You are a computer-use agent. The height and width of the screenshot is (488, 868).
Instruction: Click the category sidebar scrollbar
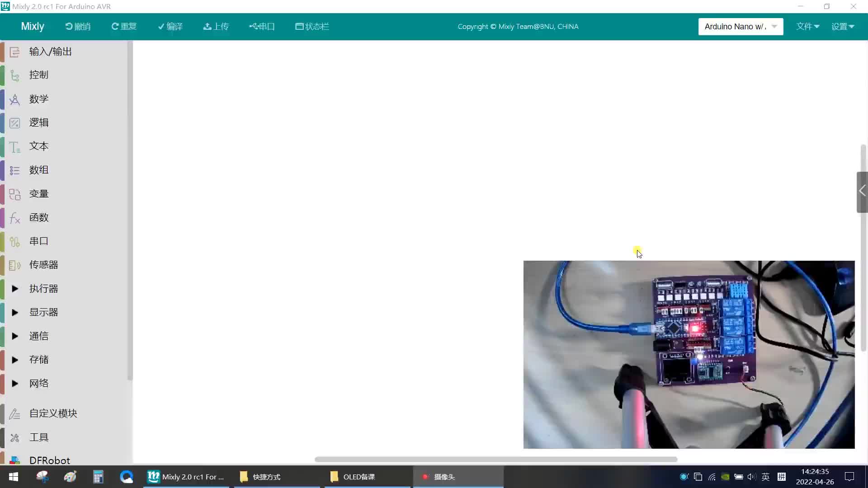[130, 211]
